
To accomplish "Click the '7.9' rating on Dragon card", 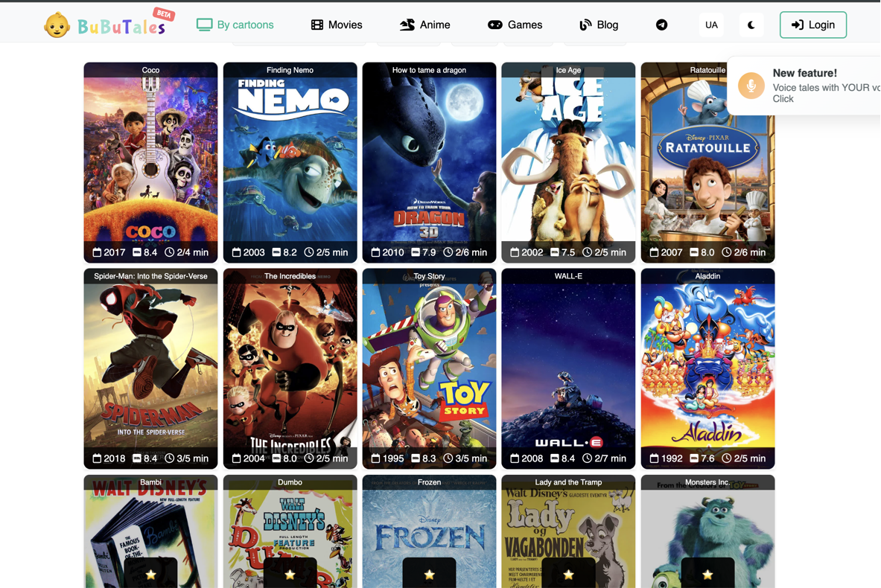I will [429, 252].
